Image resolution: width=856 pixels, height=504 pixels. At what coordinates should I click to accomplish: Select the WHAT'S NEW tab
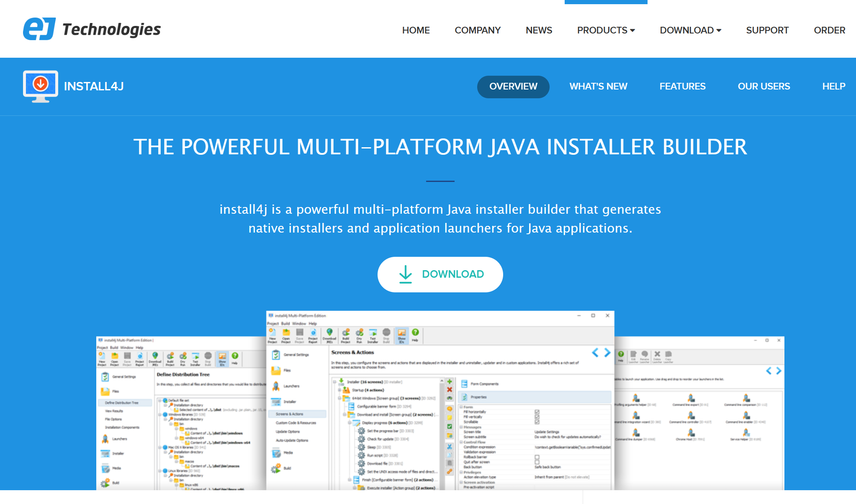tap(599, 87)
